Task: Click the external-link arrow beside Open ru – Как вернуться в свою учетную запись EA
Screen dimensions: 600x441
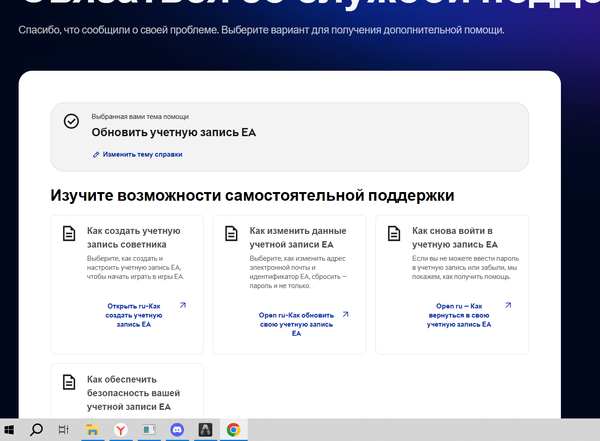Action: tap(508, 305)
